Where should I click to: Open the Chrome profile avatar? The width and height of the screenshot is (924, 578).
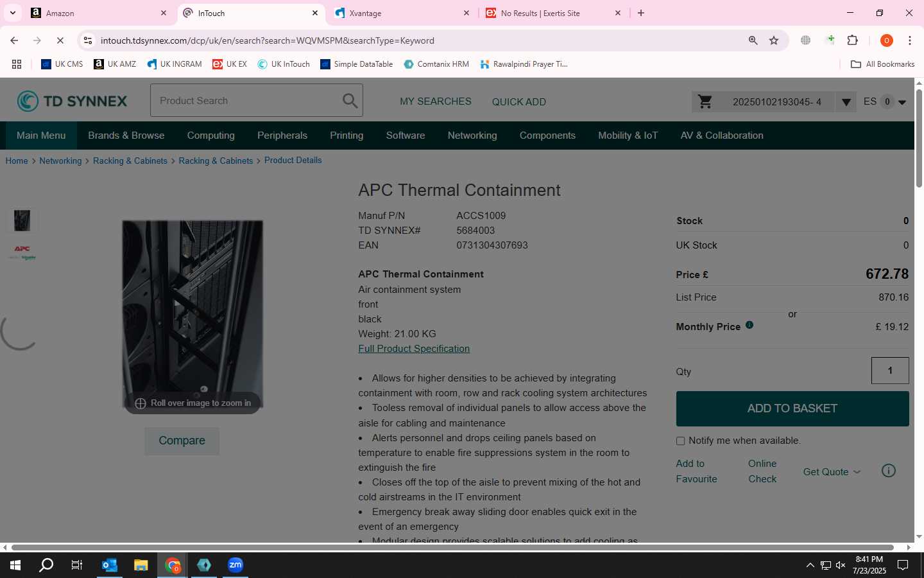pyautogui.click(x=887, y=40)
